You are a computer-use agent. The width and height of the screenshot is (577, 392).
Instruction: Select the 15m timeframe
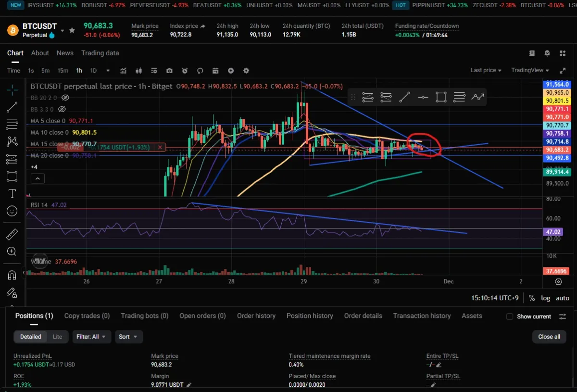63,71
